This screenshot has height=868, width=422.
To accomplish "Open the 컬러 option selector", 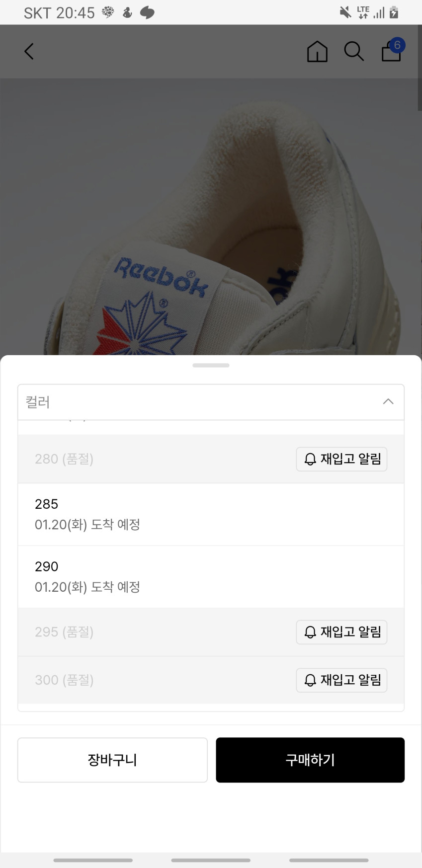I will pyautogui.click(x=199, y=402).
